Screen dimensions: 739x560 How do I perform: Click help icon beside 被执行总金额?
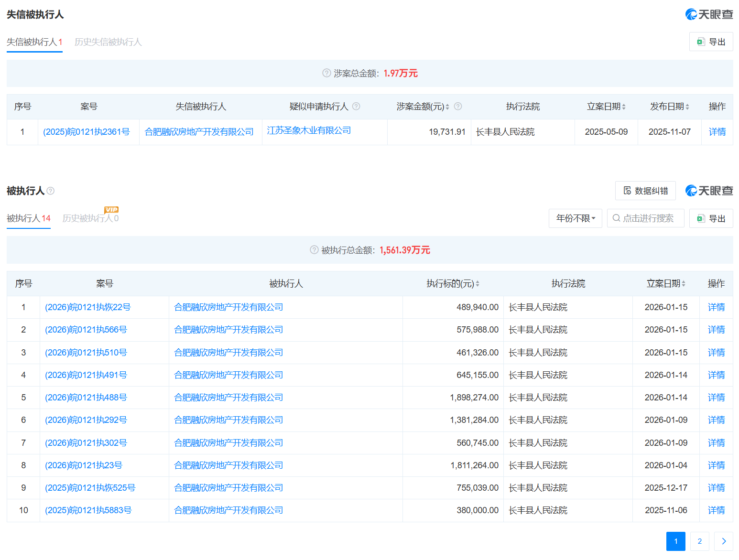[x=314, y=250]
